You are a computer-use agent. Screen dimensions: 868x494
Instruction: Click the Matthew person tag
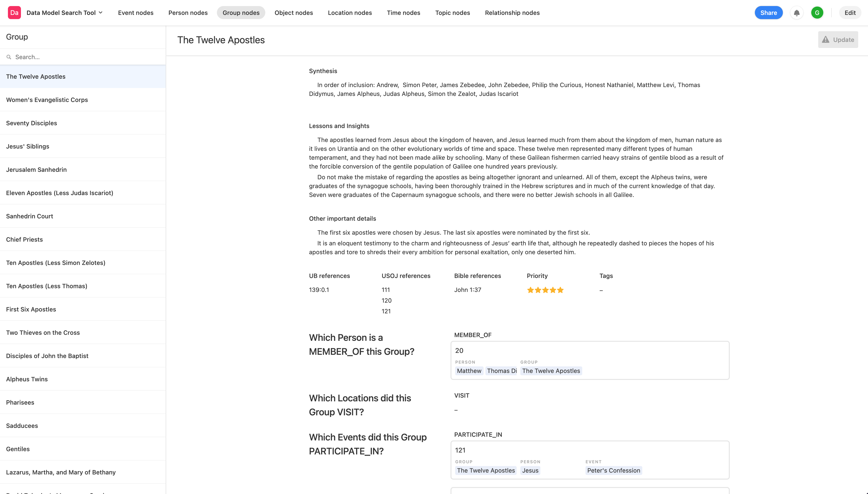pyautogui.click(x=469, y=371)
